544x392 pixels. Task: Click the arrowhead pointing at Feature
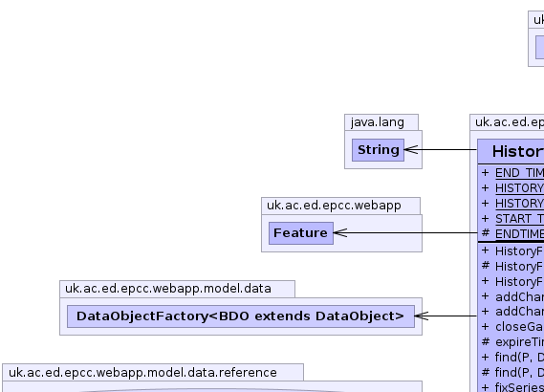tap(340, 232)
